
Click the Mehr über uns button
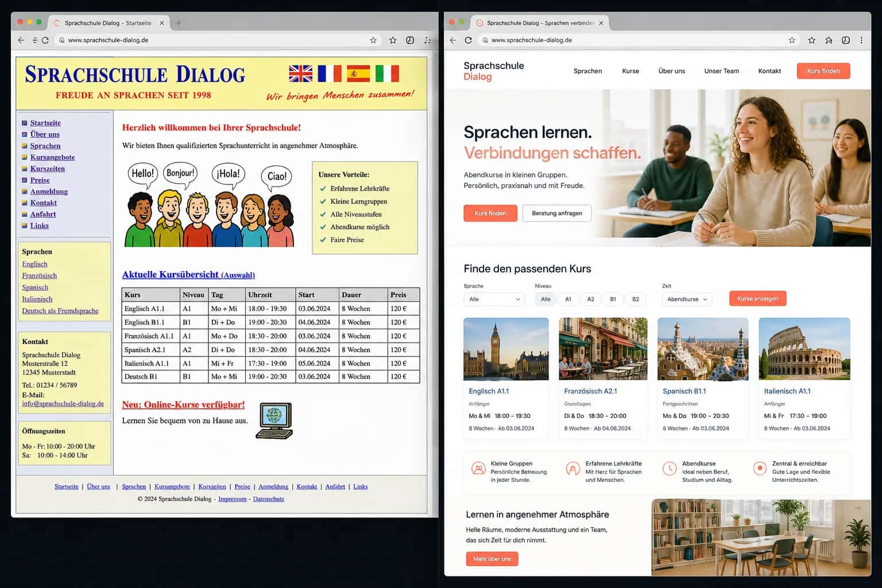pyautogui.click(x=492, y=559)
